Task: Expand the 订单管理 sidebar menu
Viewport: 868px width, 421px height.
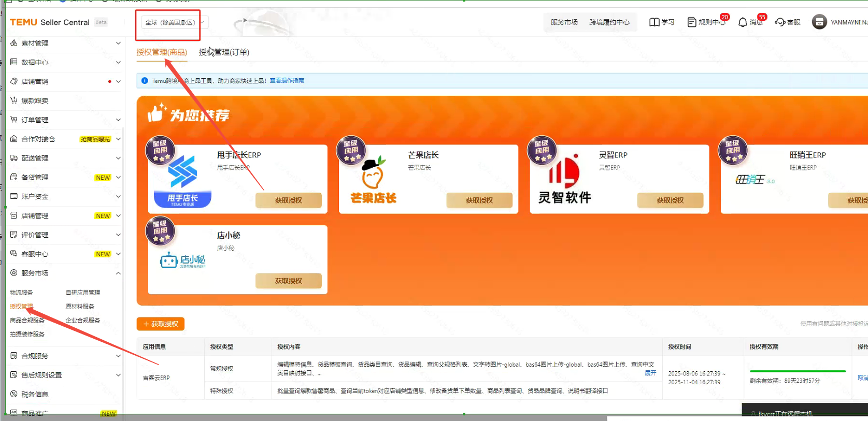Action: point(66,120)
